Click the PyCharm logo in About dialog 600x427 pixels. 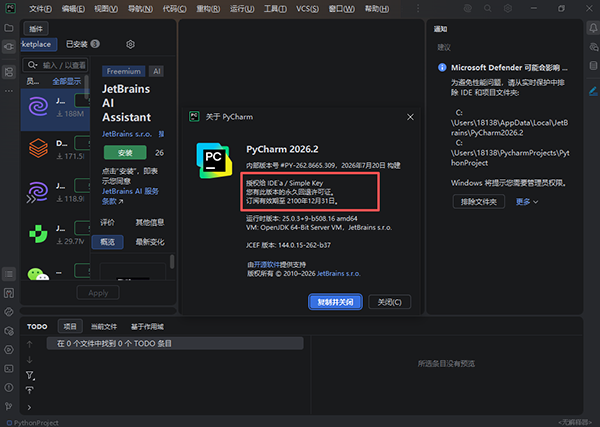click(214, 160)
